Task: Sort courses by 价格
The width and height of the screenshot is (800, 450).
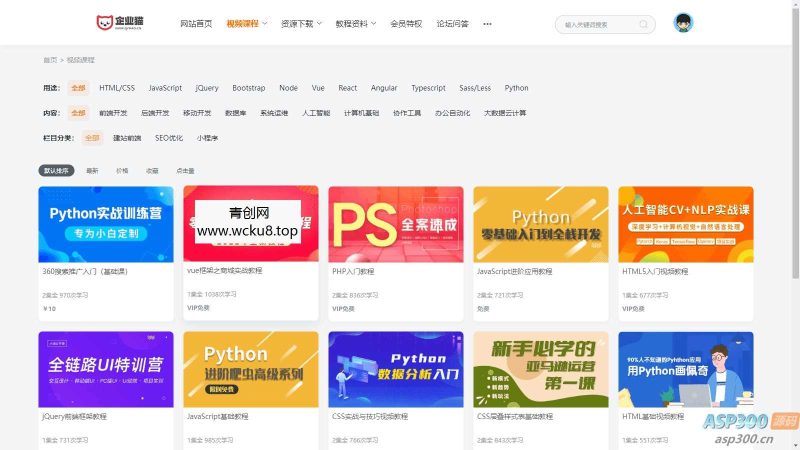Action: point(122,171)
